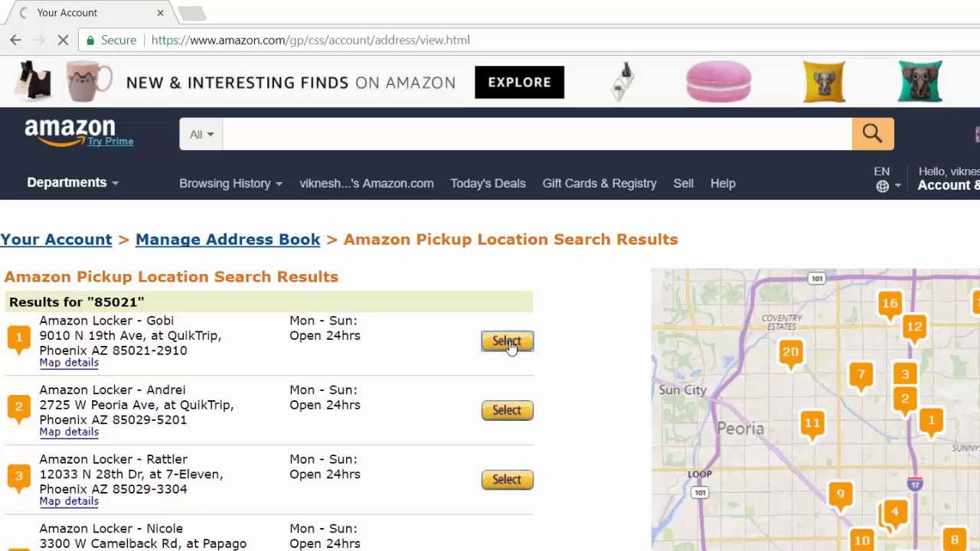
Task: Click list marker 3 beside Locker Rattler
Action: point(18,477)
